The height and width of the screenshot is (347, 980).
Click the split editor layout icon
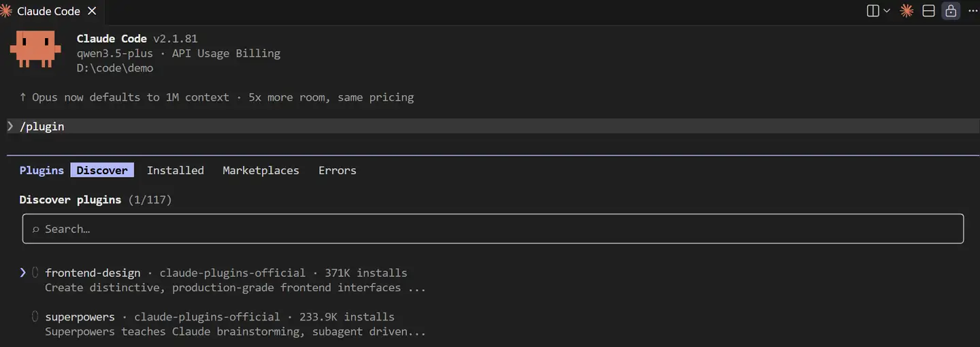coord(872,11)
